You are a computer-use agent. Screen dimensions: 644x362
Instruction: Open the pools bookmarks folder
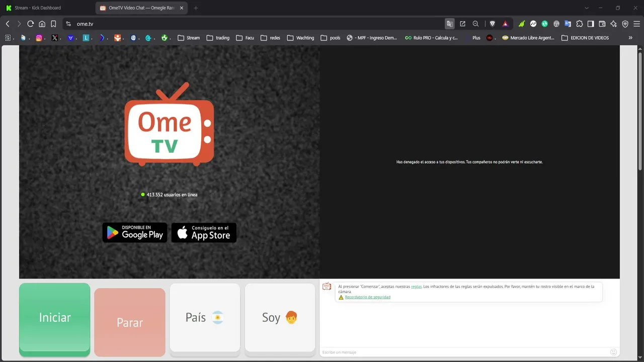(330, 38)
